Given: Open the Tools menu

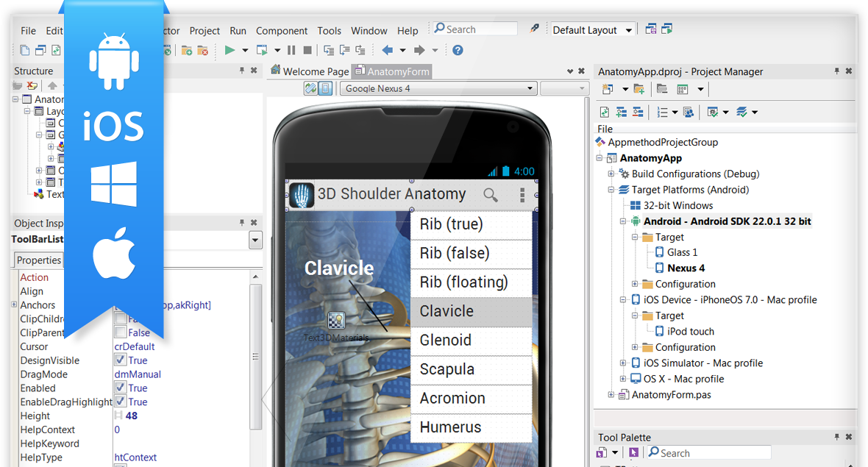Looking at the screenshot, I should [329, 30].
